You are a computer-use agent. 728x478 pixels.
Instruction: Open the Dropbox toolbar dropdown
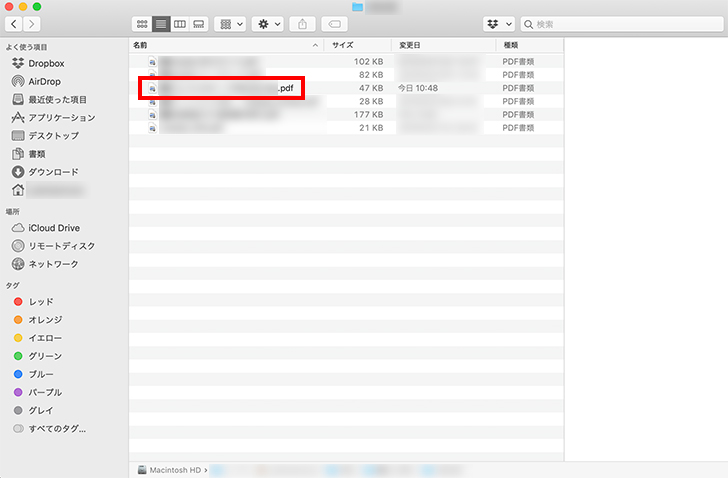point(499,24)
